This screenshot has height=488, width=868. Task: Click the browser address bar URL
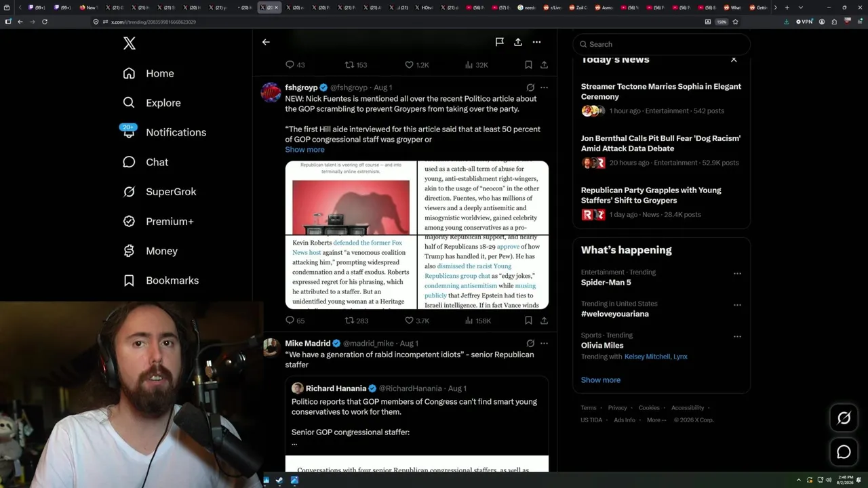pos(153,22)
